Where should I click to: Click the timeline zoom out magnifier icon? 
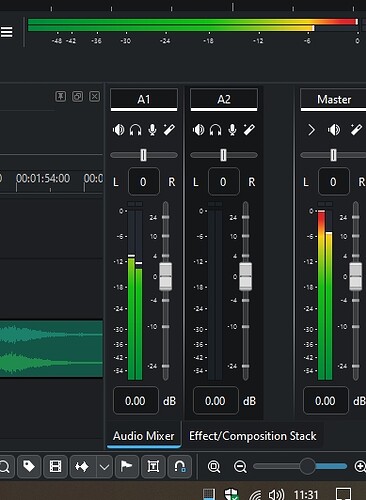(240, 466)
